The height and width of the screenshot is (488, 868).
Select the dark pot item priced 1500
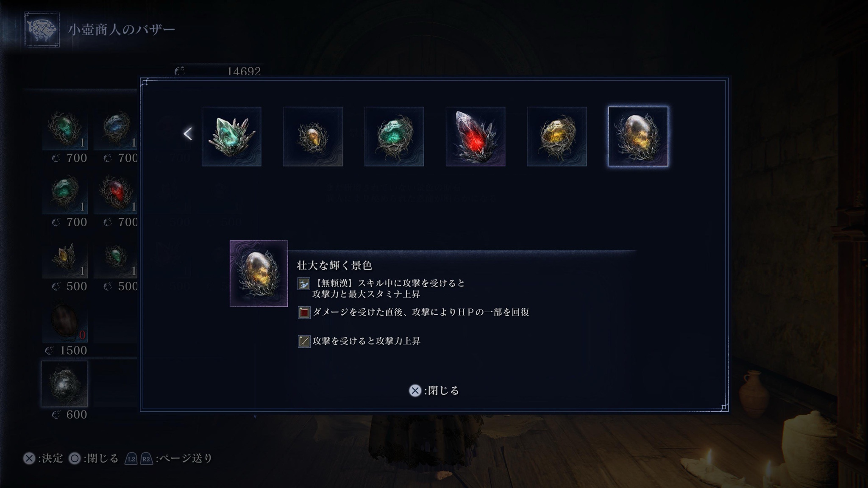tap(64, 322)
